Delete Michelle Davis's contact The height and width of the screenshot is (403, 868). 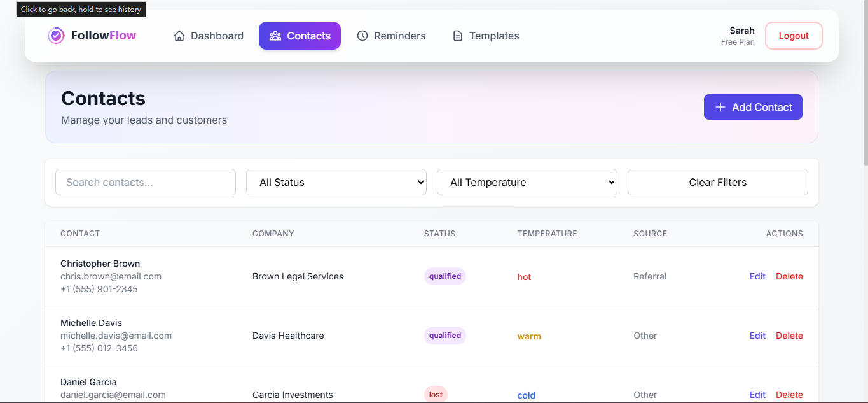click(789, 336)
